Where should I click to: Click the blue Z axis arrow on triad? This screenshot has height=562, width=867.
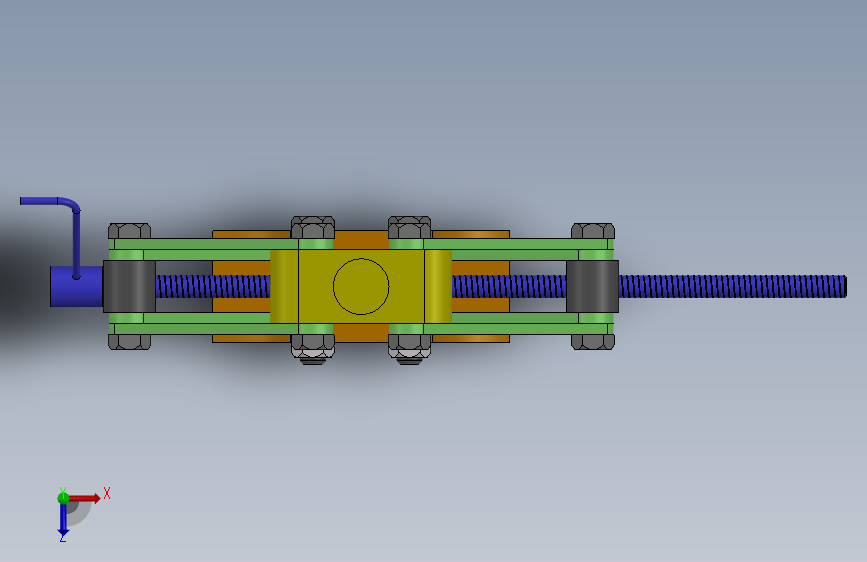point(63,520)
